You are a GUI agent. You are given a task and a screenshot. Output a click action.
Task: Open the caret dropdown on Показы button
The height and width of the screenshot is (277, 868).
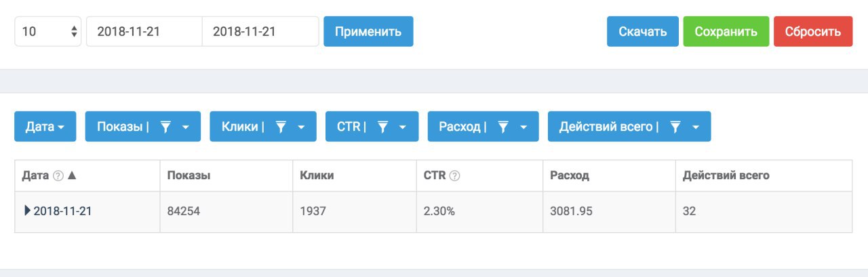[x=186, y=127]
